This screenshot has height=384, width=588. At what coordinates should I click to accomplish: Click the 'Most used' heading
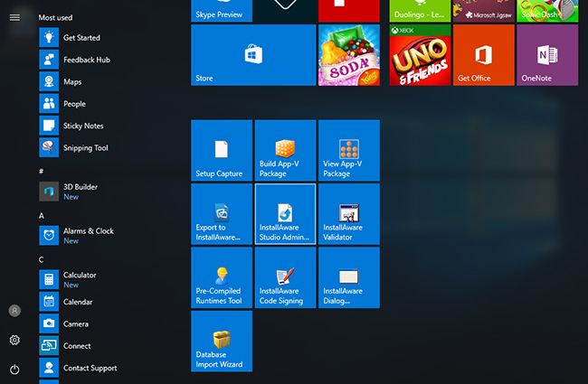[55, 17]
